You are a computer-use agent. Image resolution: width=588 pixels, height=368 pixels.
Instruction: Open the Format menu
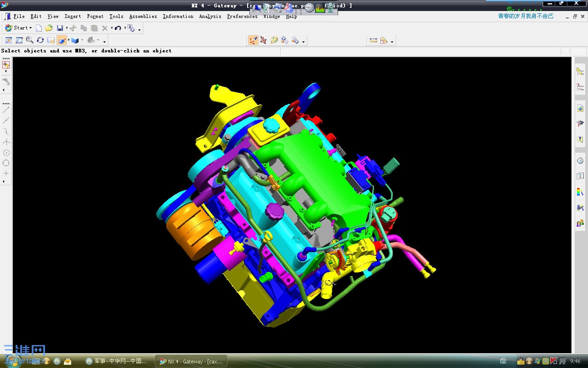[95, 16]
